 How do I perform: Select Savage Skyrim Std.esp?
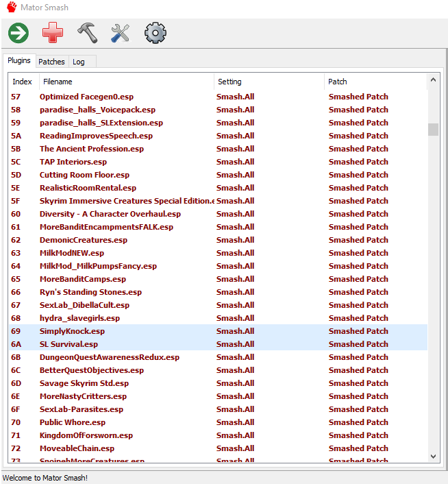tap(218, 383)
